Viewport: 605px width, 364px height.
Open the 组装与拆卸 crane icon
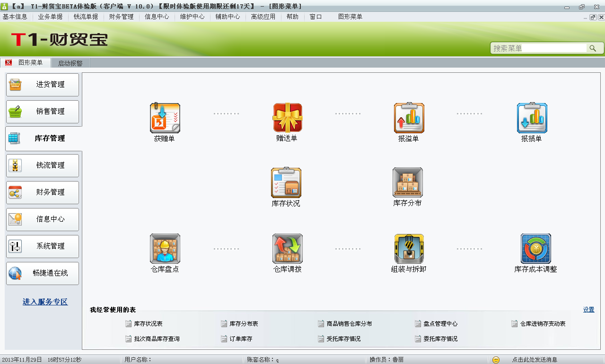[x=409, y=249]
